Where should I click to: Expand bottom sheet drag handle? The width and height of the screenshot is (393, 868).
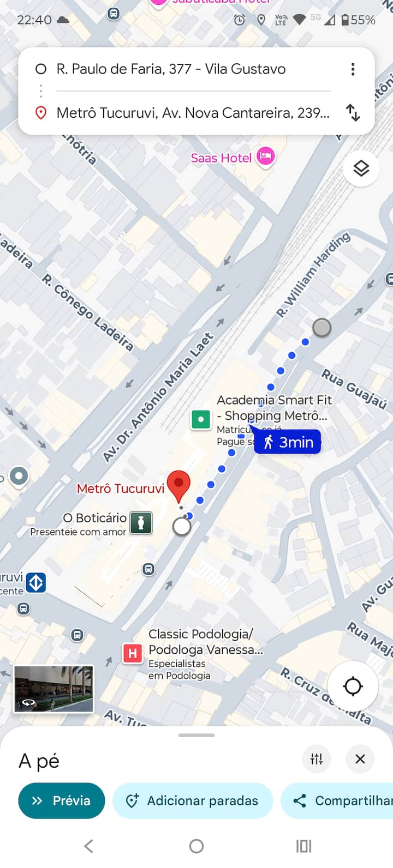(x=196, y=735)
